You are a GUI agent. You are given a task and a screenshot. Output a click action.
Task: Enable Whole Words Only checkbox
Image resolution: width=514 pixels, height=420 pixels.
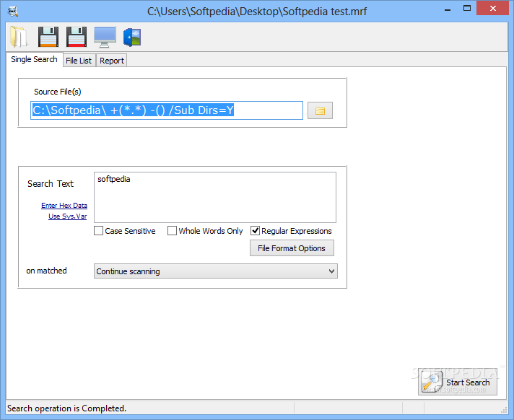pyautogui.click(x=172, y=231)
